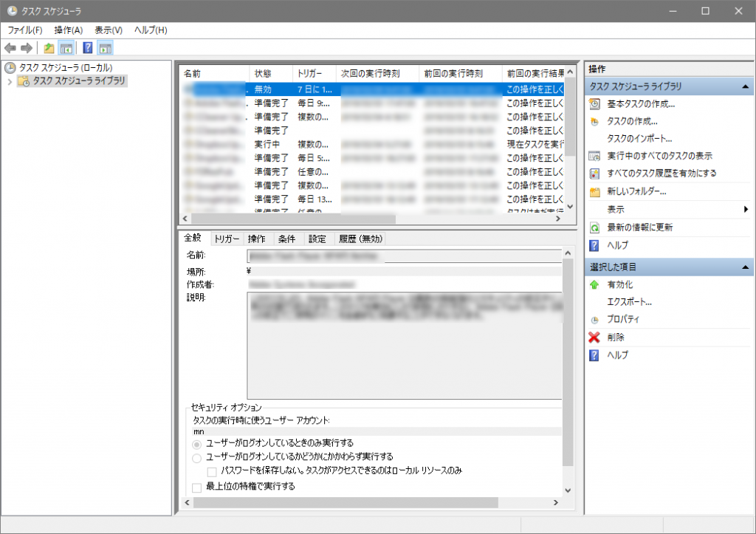Viewport: 756px width, 534px height.
Task: Click the forward arrow toolbar icon
Action: click(27, 48)
